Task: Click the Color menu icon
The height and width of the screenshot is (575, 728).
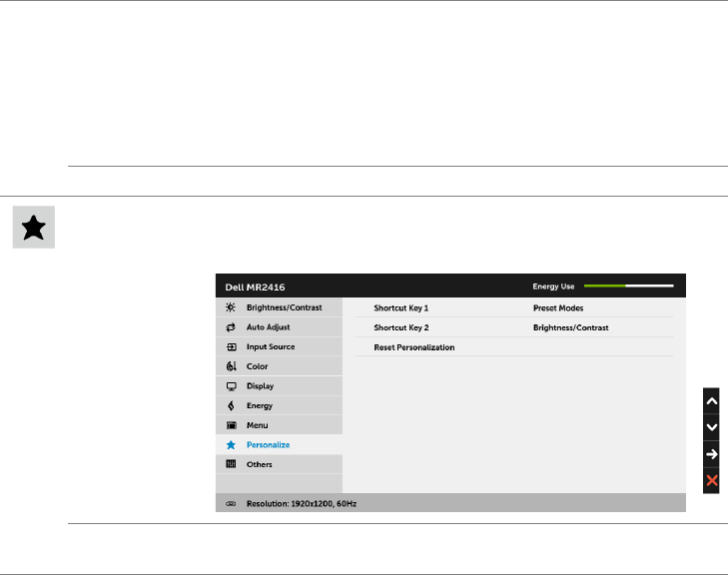Action: [231, 366]
